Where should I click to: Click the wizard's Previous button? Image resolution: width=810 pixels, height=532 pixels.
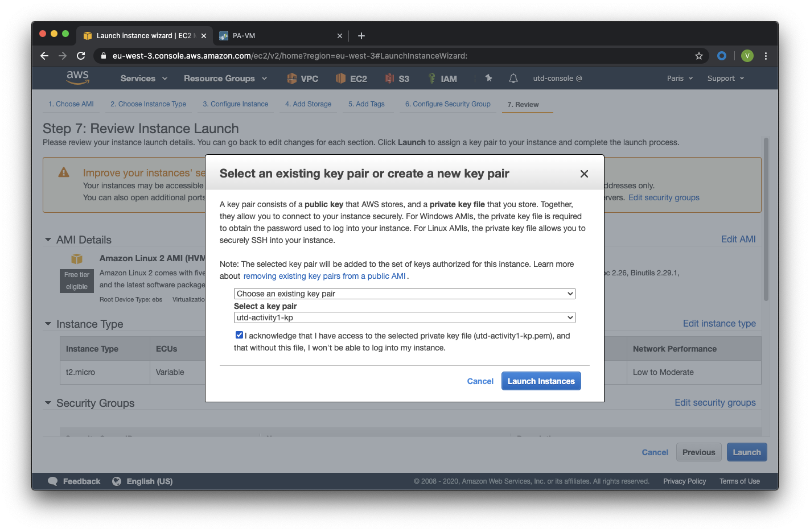(x=699, y=452)
